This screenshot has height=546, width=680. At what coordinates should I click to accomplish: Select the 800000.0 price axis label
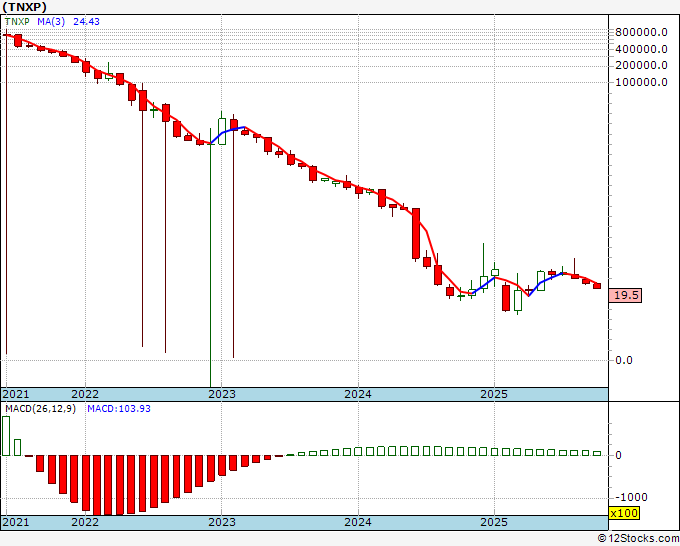click(x=641, y=32)
